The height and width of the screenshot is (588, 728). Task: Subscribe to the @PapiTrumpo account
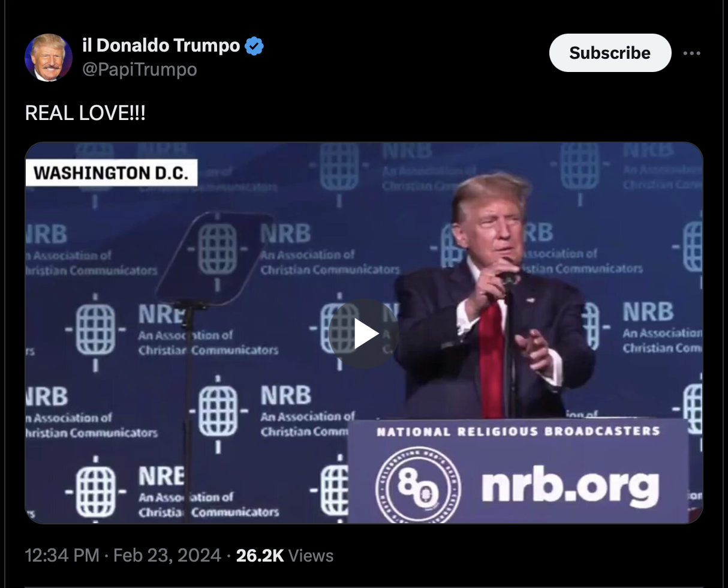coord(610,53)
